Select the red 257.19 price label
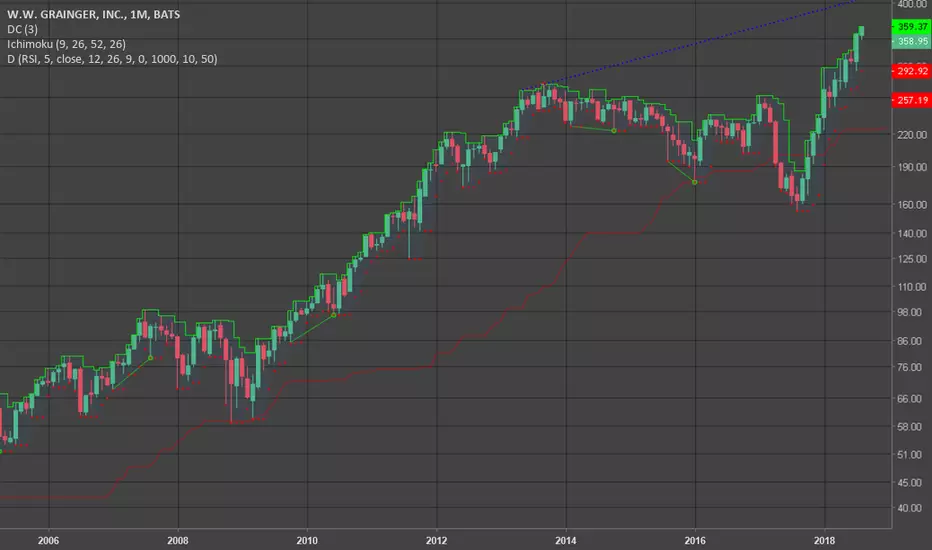Screen dimensions: 932x550 [x=911, y=100]
